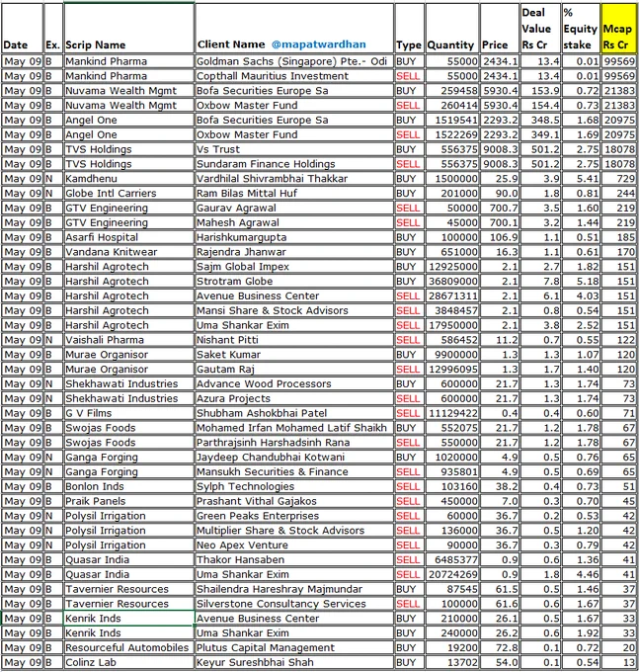Click Parthrajsinh Harshadsinh Rana cell
Image resolution: width=639 pixels, height=672 pixels.
[x=294, y=443]
